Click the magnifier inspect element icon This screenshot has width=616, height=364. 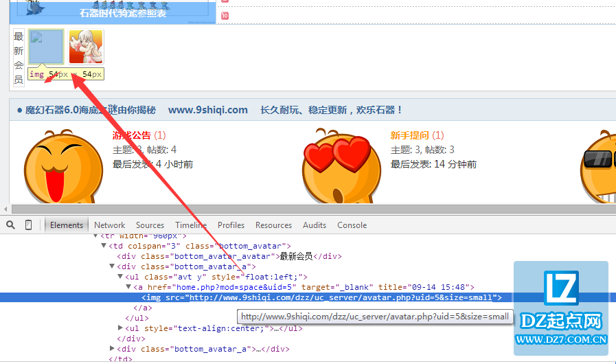pos(10,225)
